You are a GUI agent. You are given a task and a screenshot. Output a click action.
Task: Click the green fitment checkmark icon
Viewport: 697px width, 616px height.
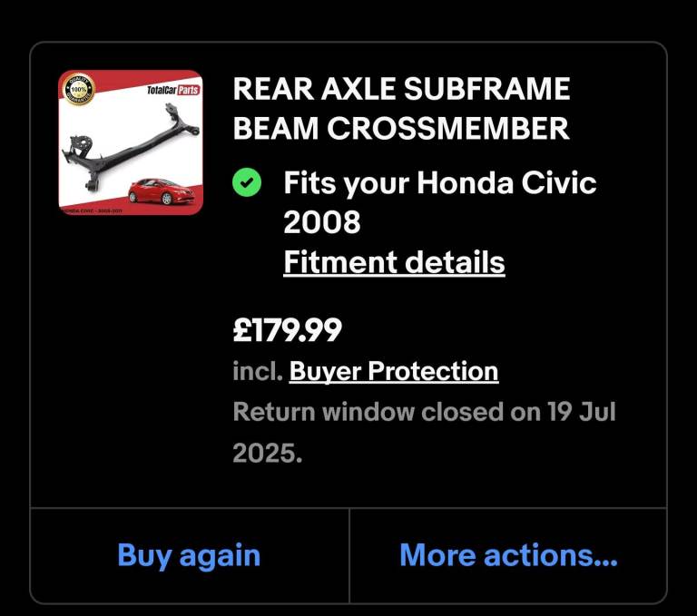coord(246,183)
